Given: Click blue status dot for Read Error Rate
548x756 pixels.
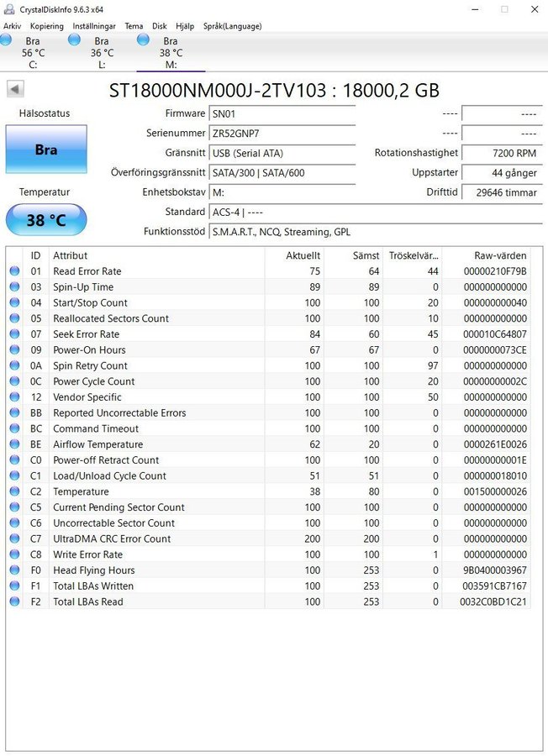Looking at the screenshot, I should 14,271.
